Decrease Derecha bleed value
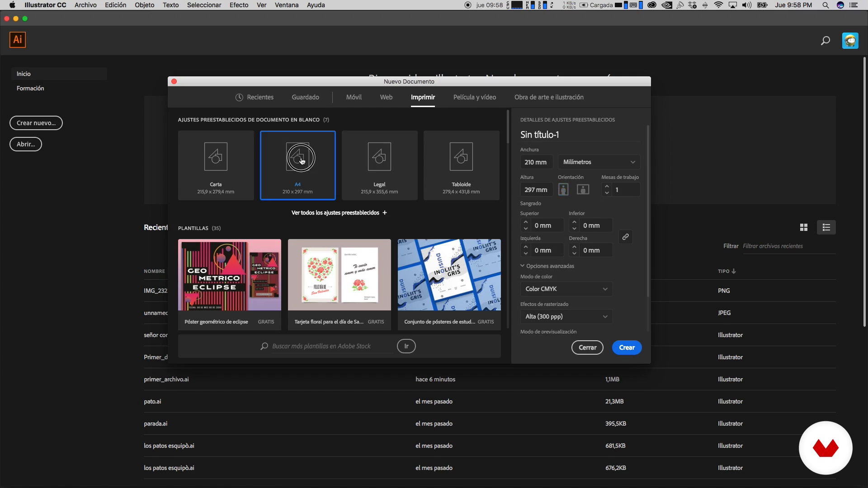Viewport: 868px width, 488px height. click(574, 253)
